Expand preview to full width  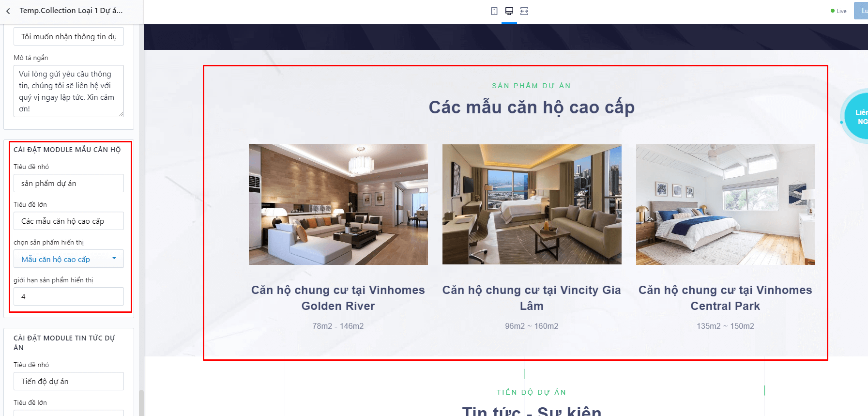pyautogui.click(x=524, y=11)
